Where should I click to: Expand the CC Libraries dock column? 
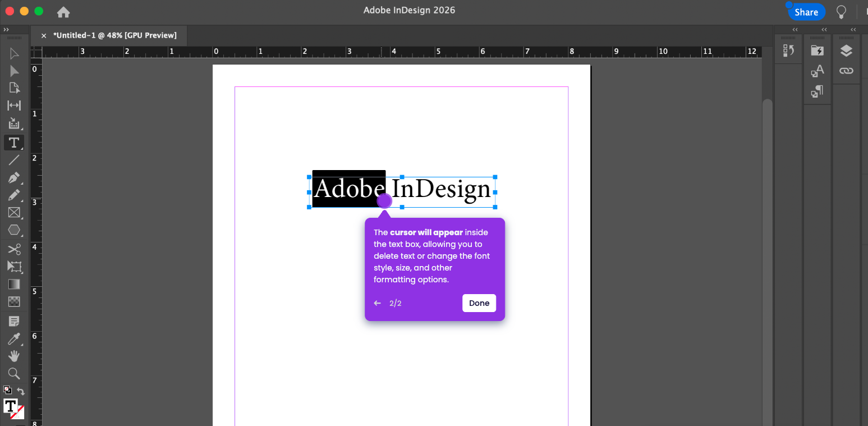824,30
